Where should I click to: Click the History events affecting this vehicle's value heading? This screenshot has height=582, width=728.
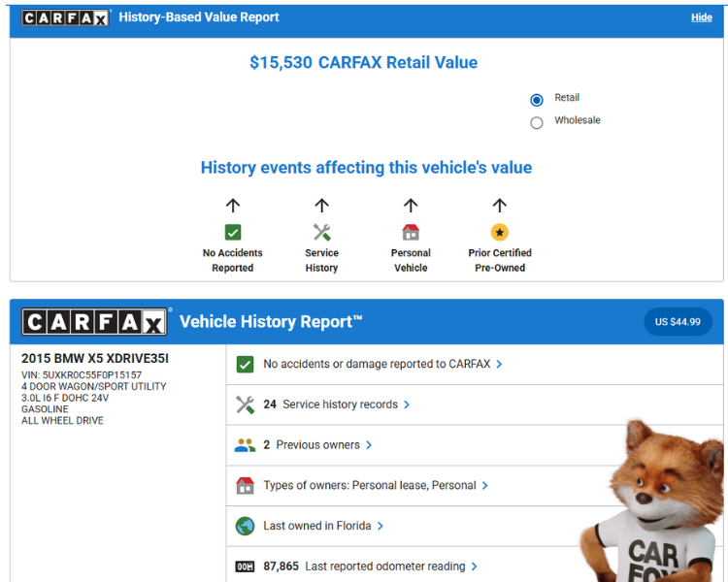coord(366,168)
